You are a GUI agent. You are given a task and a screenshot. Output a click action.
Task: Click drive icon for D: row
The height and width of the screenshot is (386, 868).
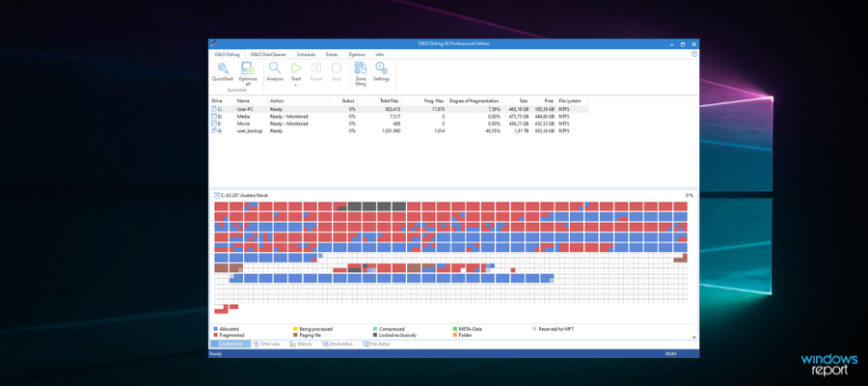(214, 117)
